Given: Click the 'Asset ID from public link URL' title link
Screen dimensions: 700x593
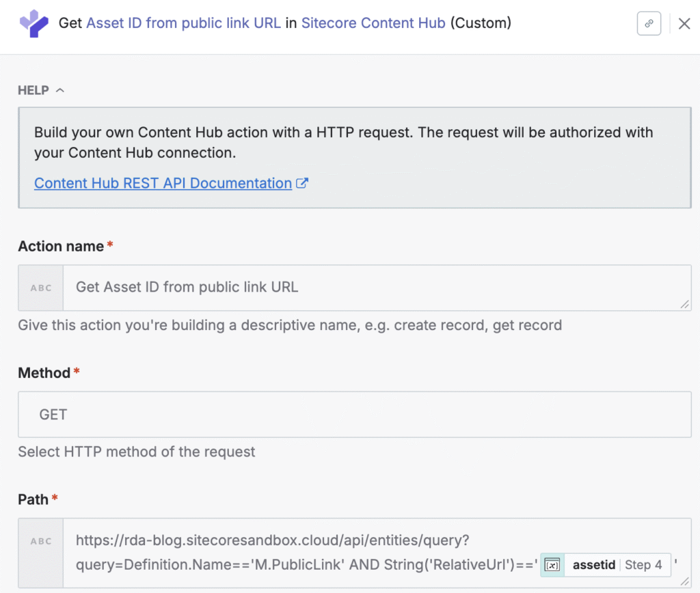Looking at the screenshot, I should coord(183,23).
